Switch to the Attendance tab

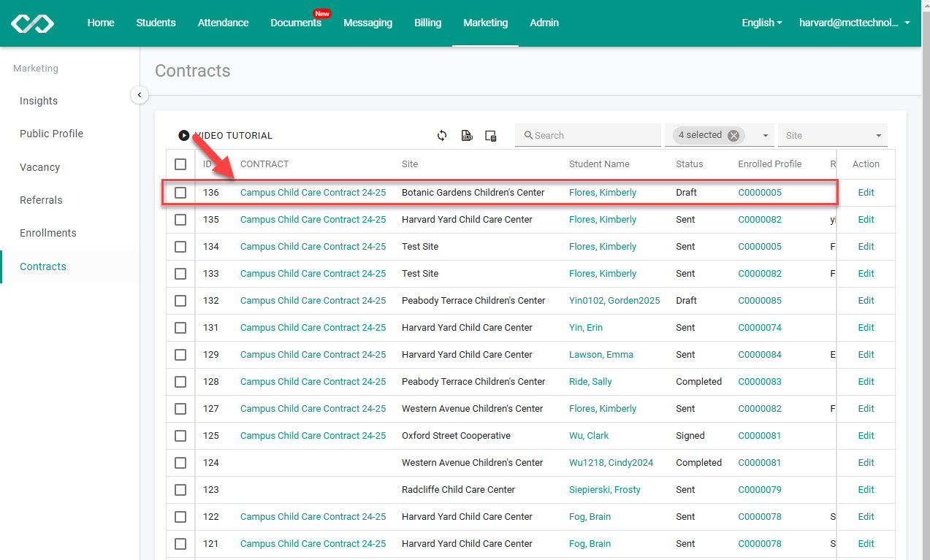pyautogui.click(x=223, y=23)
